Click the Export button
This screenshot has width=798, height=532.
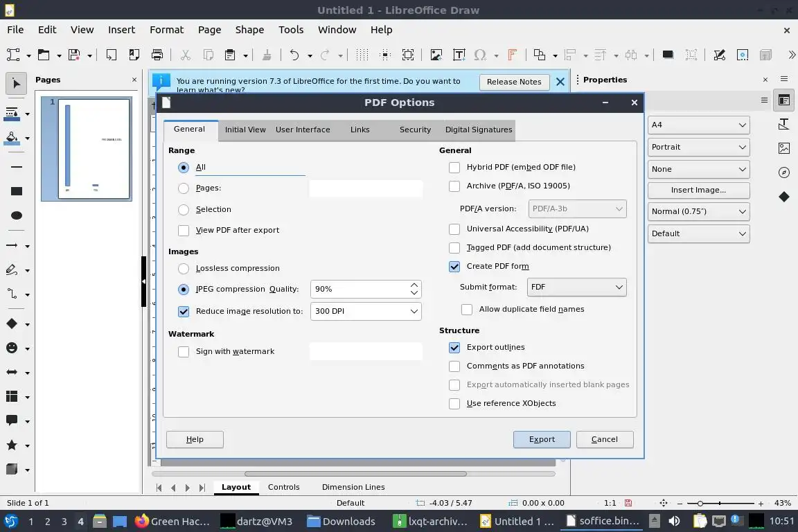[542, 439]
